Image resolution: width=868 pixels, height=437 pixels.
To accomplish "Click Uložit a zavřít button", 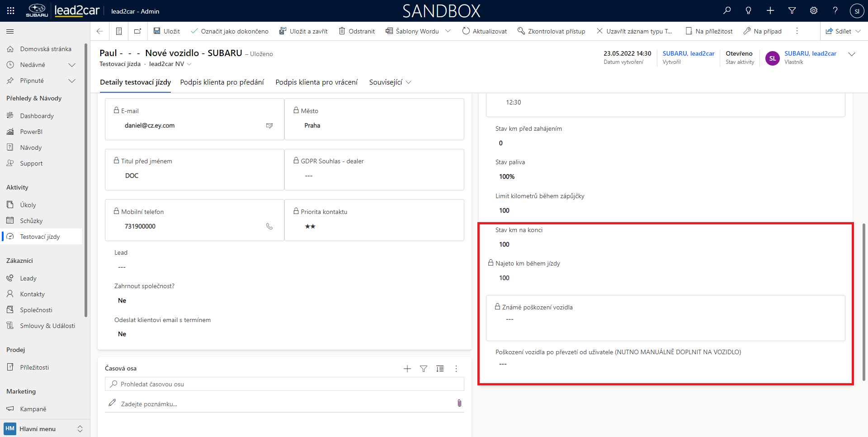I will point(303,31).
